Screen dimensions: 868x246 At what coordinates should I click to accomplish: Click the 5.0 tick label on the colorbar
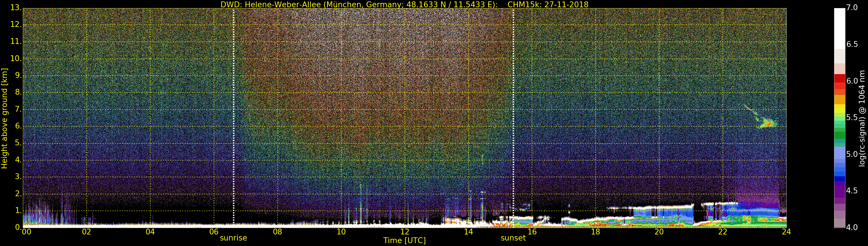[x=852, y=154]
